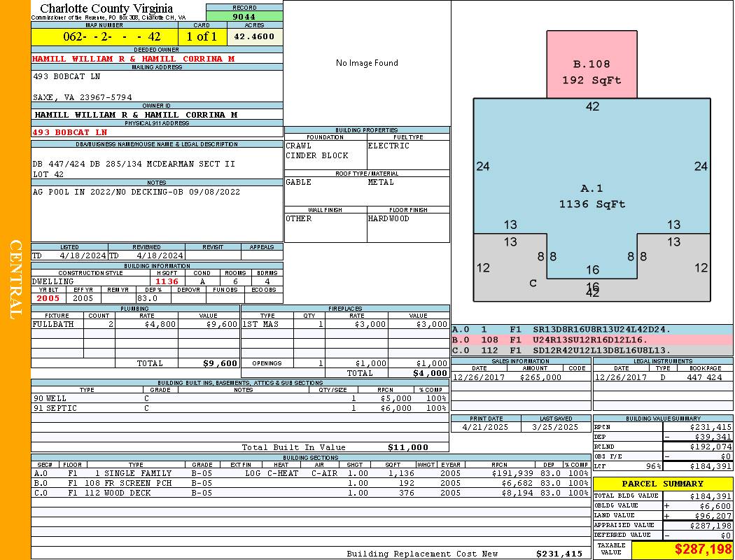The image size is (735, 560).
Task: Click the pink B.108 192 SqFt sketch area
Action: [x=591, y=64]
